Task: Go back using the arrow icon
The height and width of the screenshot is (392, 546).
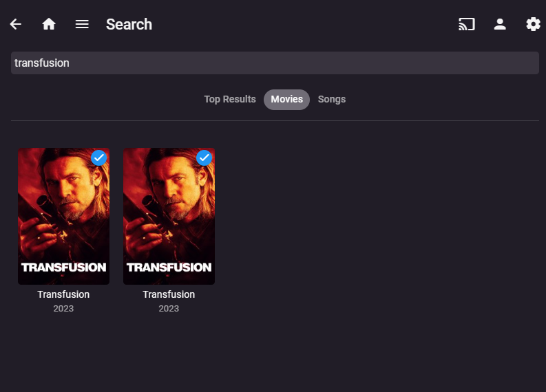Action: tap(16, 24)
